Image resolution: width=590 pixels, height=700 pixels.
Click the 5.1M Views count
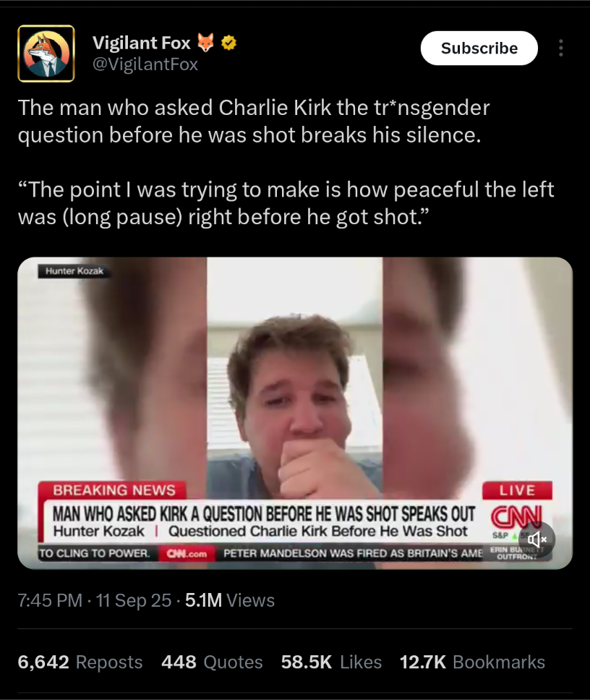[x=230, y=600]
